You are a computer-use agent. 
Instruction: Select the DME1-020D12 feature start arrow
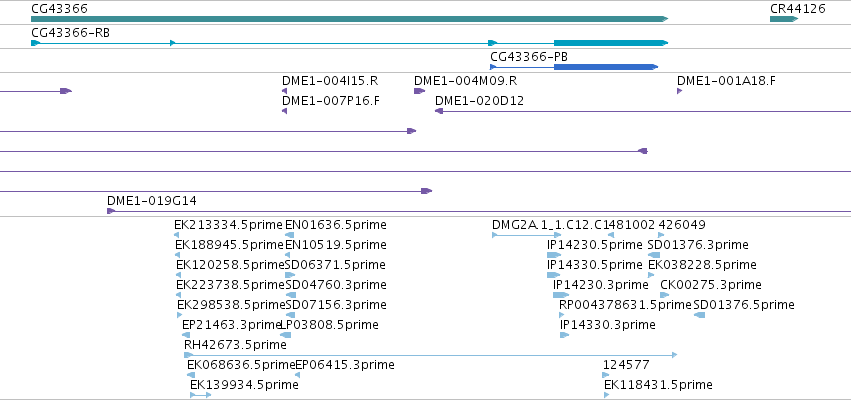[x=439, y=111]
